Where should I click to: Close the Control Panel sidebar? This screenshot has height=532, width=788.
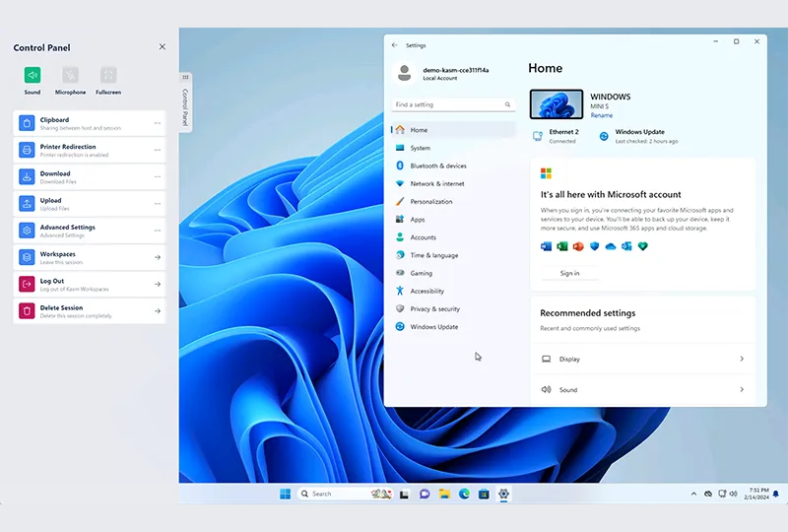tap(162, 46)
